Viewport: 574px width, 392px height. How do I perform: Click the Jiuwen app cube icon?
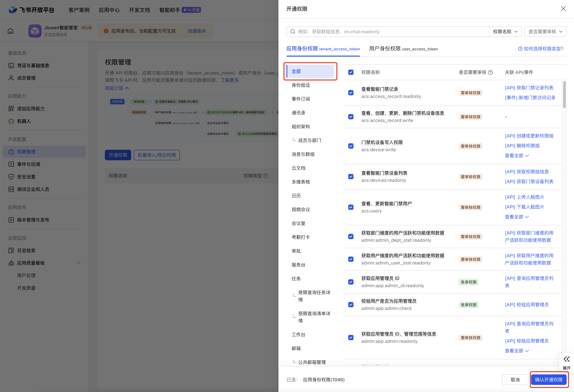tap(35, 31)
